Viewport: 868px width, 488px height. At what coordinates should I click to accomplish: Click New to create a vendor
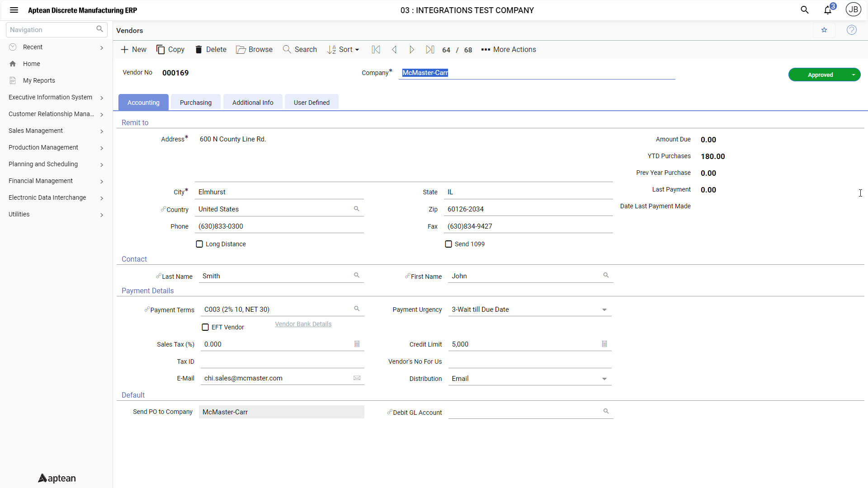point(133,49)
